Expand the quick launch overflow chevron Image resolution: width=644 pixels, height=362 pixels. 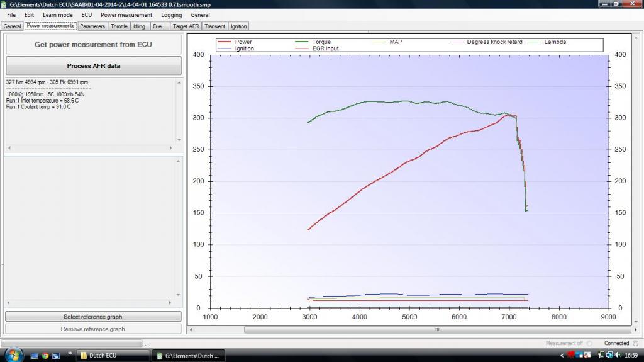click(x=69, y=354)
